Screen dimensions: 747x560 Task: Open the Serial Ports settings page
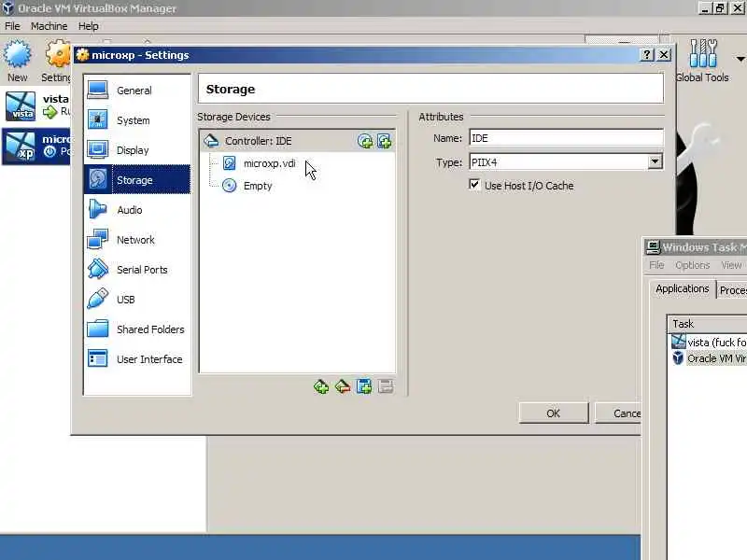(137, 270)
